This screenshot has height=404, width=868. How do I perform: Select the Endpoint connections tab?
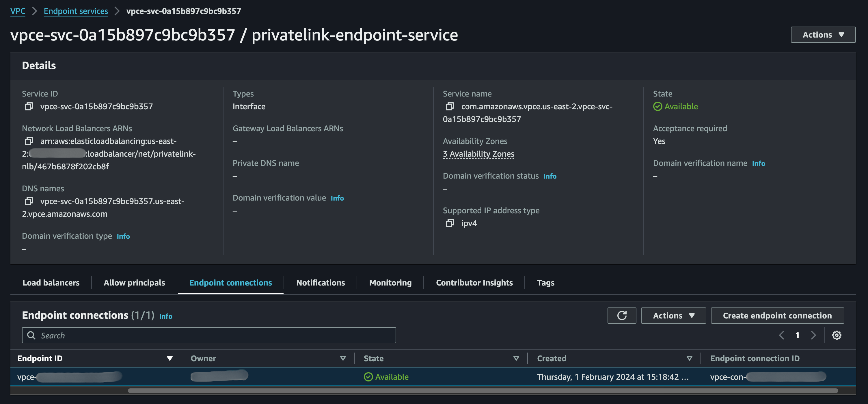[x=230, y=283]
